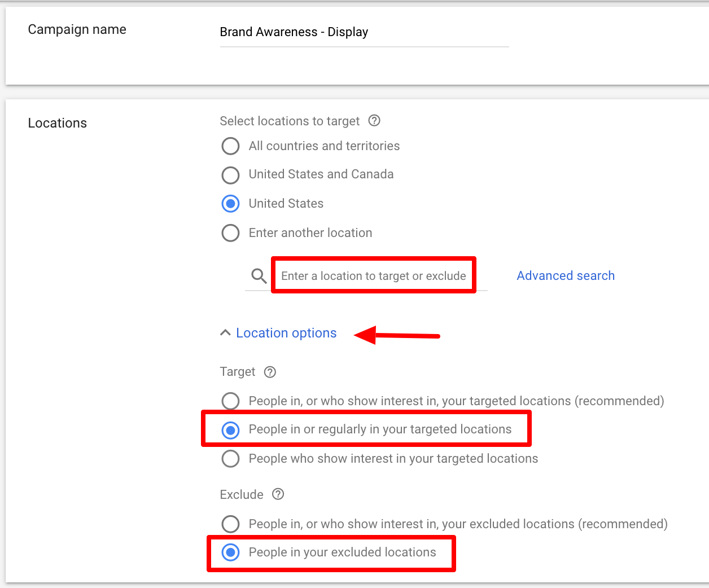
Task: Click the Campaign name label
Action: coord(77,29)
